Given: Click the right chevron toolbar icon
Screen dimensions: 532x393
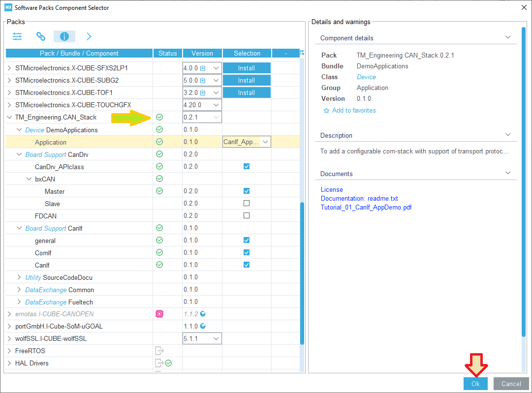Looking at the screenshot, I should click(x=89, y=36).
